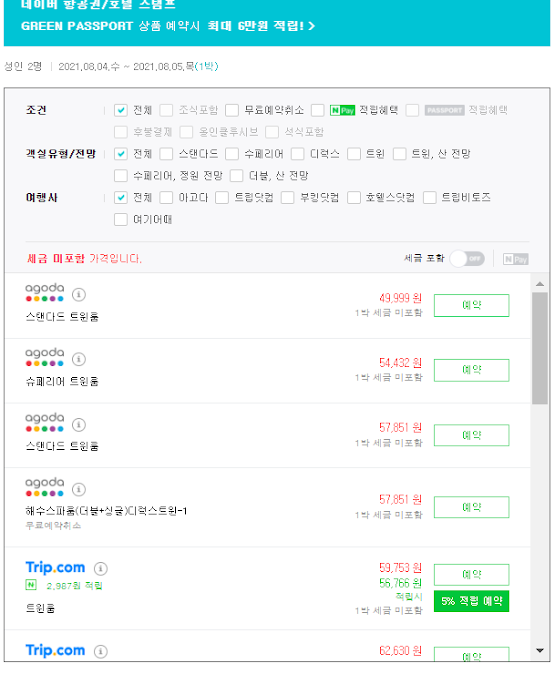
Task: Check 아고다 agency filter
Action: pyautogui.click(x=166, y=197)
